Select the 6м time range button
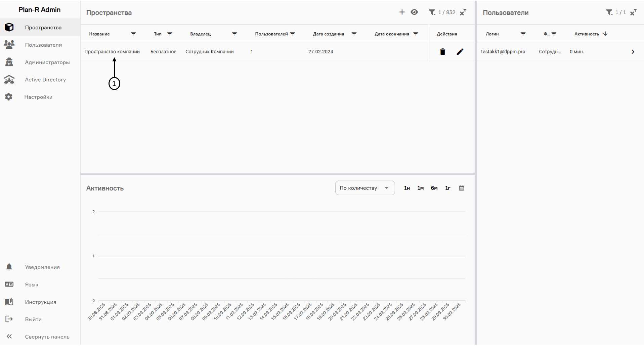 pyautogui.click(x=434, y=188)
